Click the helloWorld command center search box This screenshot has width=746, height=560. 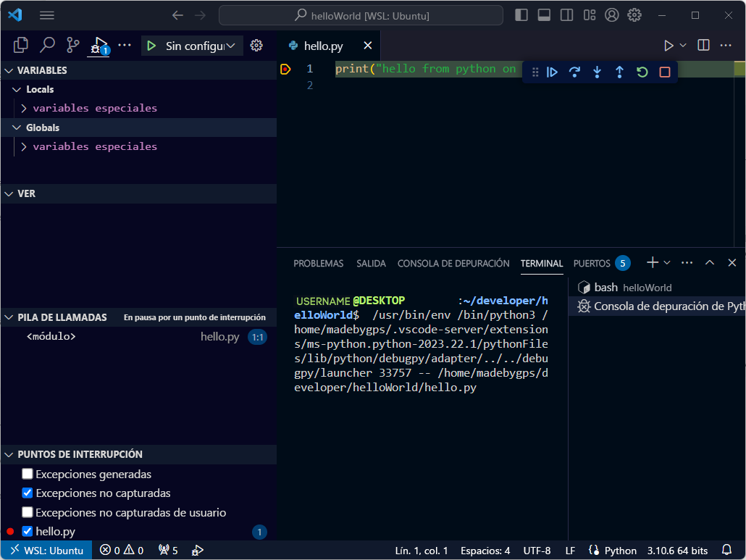click(361, 16)
